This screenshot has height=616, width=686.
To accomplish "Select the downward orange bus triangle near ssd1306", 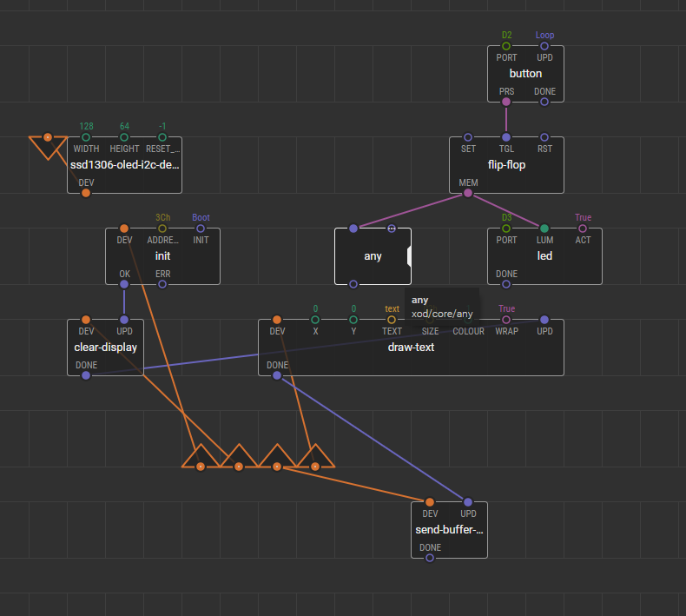I will click(x=48, y=146).
